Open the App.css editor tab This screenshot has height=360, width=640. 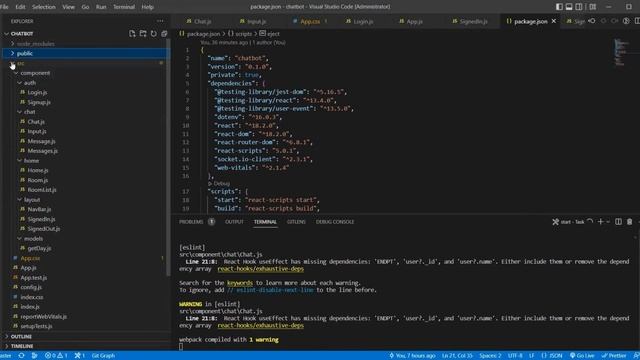[310, 21]
